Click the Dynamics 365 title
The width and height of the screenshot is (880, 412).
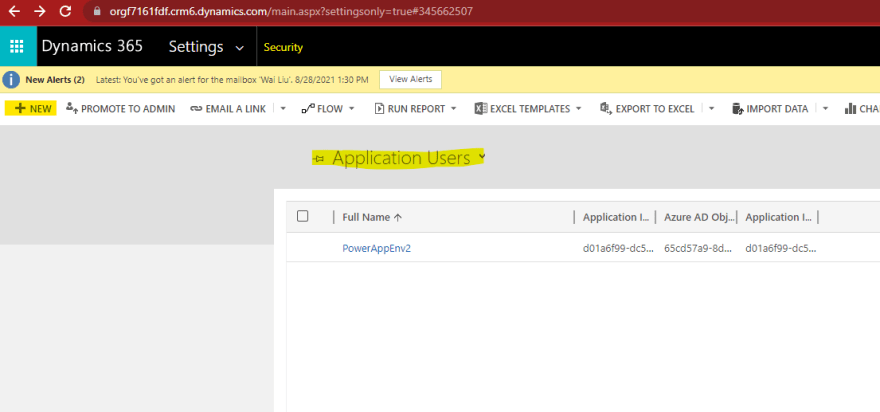pos(92,47)
